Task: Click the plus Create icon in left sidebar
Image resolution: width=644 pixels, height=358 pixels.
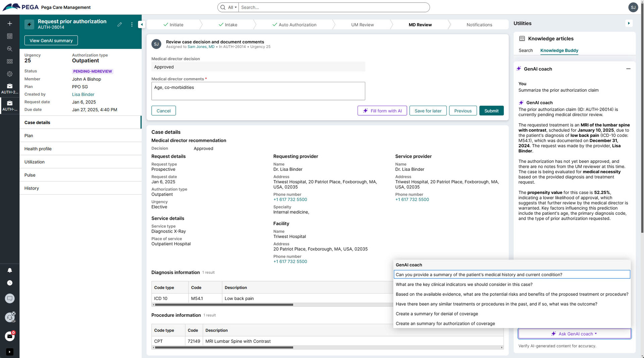Action: [x=10, y=23]
